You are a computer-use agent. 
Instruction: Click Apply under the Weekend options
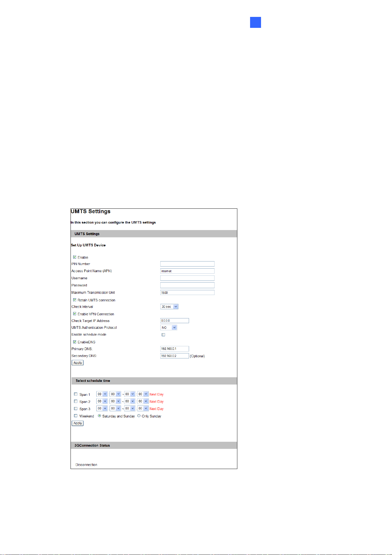(78, 423)
